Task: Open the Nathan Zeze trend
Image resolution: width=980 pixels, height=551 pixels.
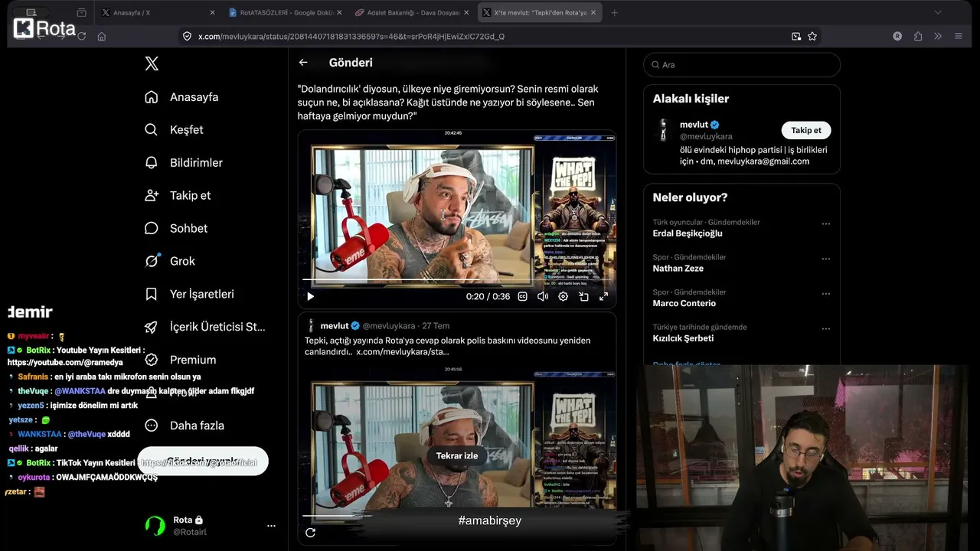Action: 678,269
